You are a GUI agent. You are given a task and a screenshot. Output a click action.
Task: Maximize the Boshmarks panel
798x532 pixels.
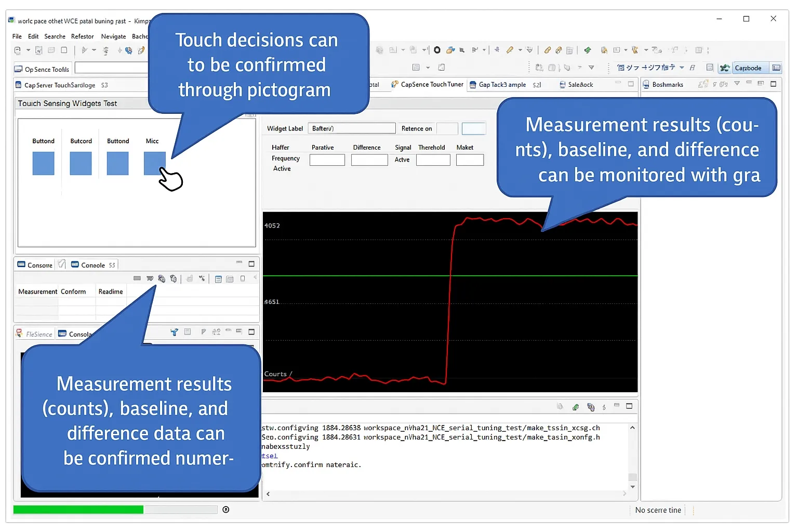tap(773, 84)
